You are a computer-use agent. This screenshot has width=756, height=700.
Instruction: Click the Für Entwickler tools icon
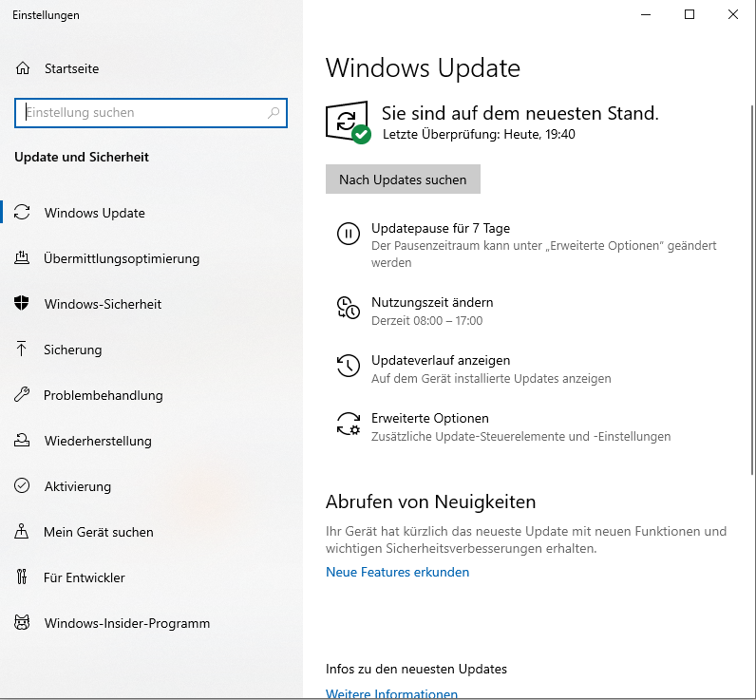pyautogui.click(x=22, y=577)
